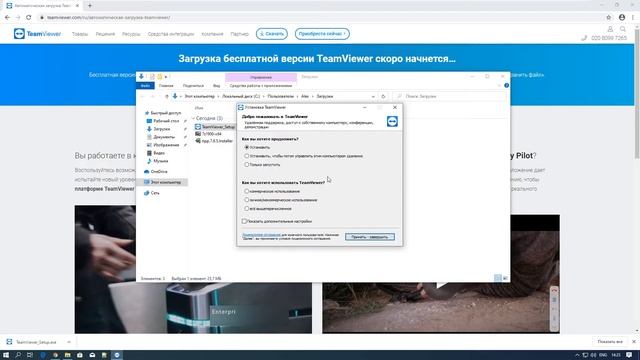Screen dimensions: 640x360
Task: Choose личное/некоммерческое использование option
Action: tap(280, 200)
